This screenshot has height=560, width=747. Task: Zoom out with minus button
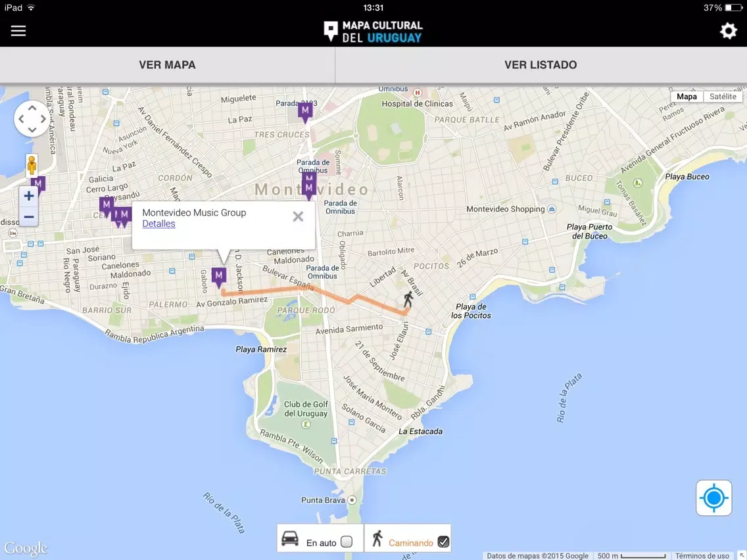(x=28, y=217)
